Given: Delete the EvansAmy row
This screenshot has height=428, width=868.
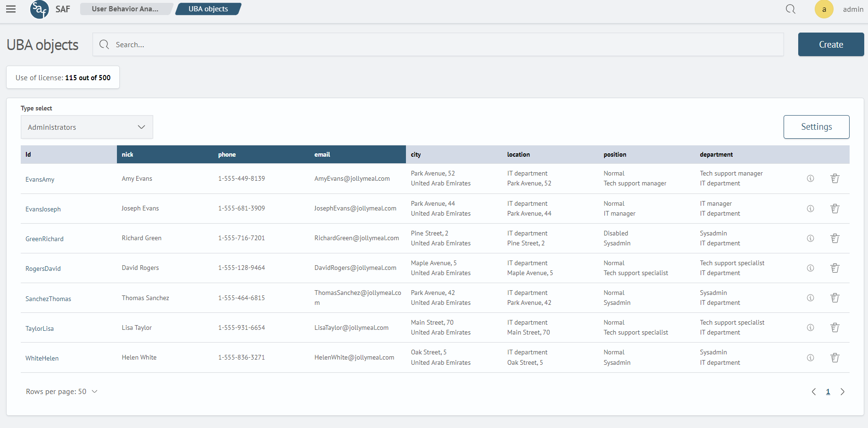Looking at the screenshot, I should coord(835,178).
